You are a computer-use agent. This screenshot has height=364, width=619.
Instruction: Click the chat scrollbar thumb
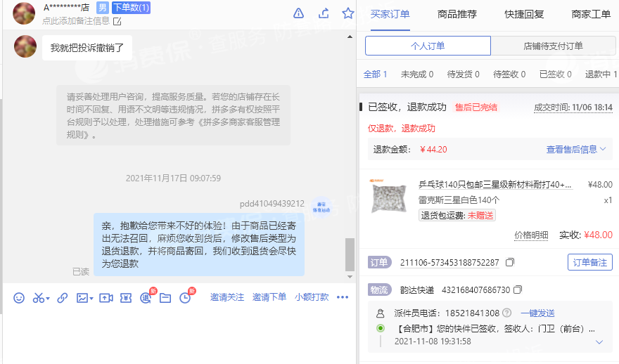pyautogui.click(x=350, y=254)
